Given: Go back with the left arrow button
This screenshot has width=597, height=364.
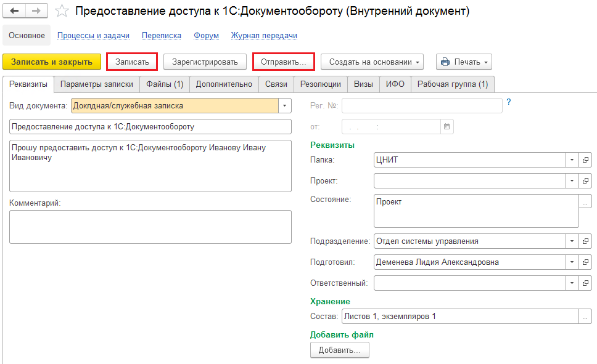Looking at the screenshot, I should tap(14, 11).
